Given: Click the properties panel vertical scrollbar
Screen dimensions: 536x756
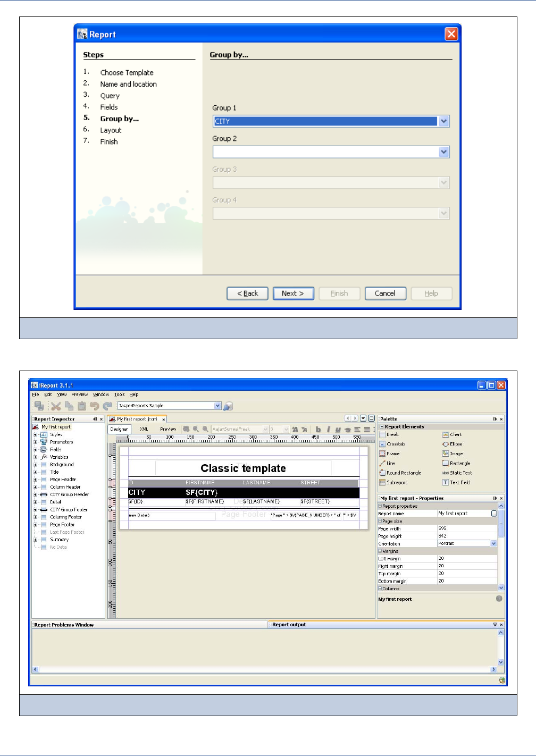Looking at the screenshot, I should [x=501, y=547].
